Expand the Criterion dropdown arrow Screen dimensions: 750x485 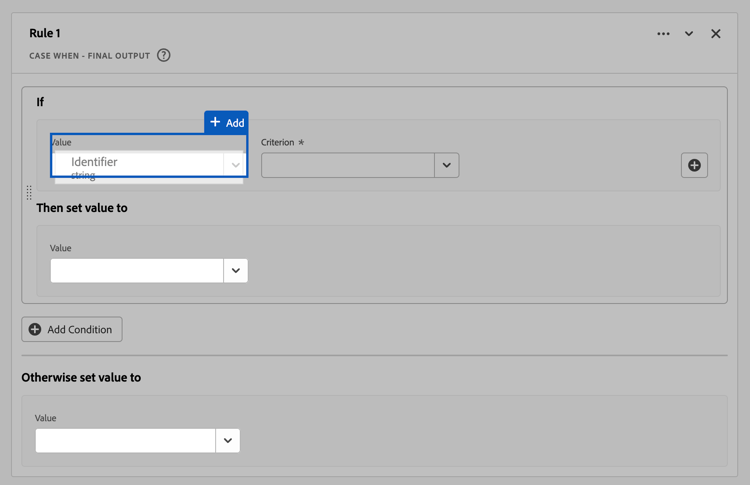[447, 165]
